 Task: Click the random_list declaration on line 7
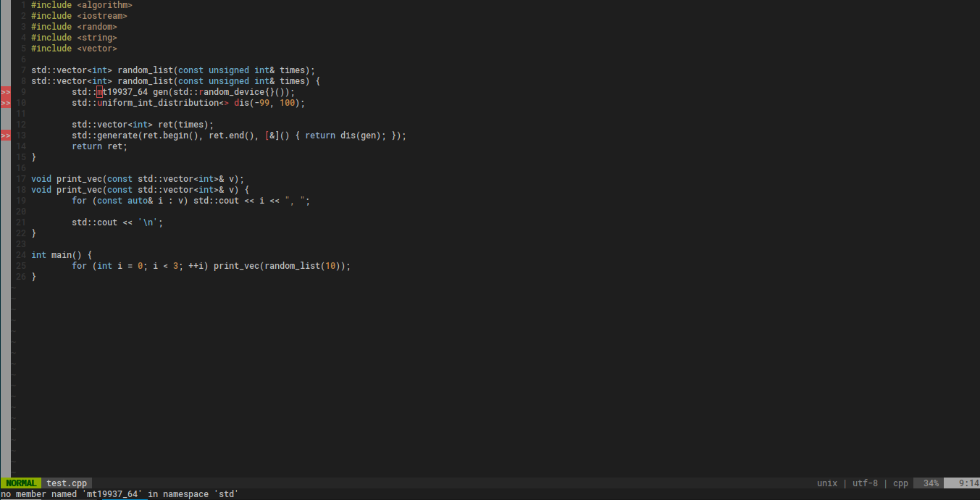click(173, 70)
